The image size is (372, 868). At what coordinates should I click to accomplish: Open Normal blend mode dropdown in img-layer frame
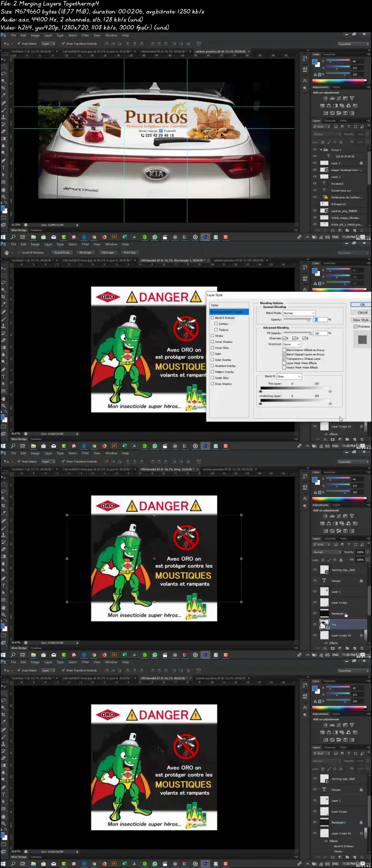pos(327,552)
